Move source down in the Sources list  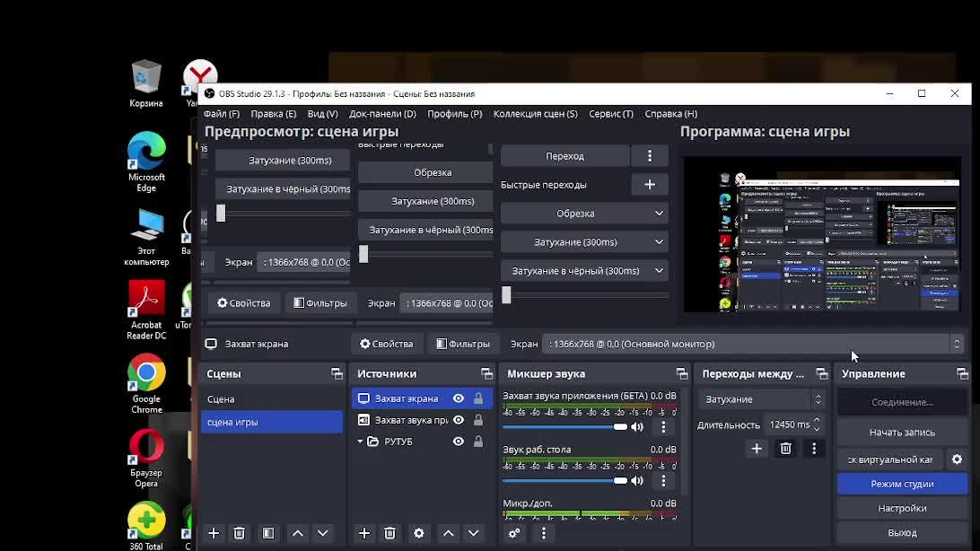pyautogui.click(x=473, y=533)
